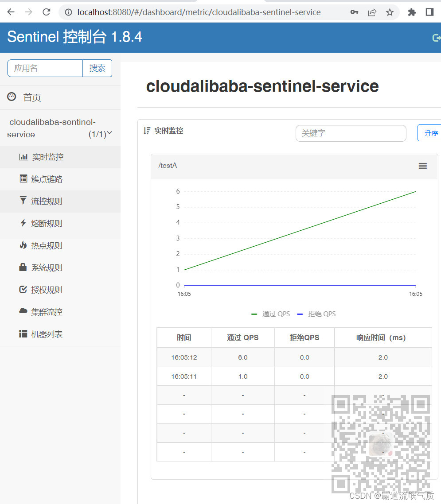The width and height of the screenshot is (441, 504).
Task: Click the logout icon in the Sentinel header
Action: tap(437, 38)
